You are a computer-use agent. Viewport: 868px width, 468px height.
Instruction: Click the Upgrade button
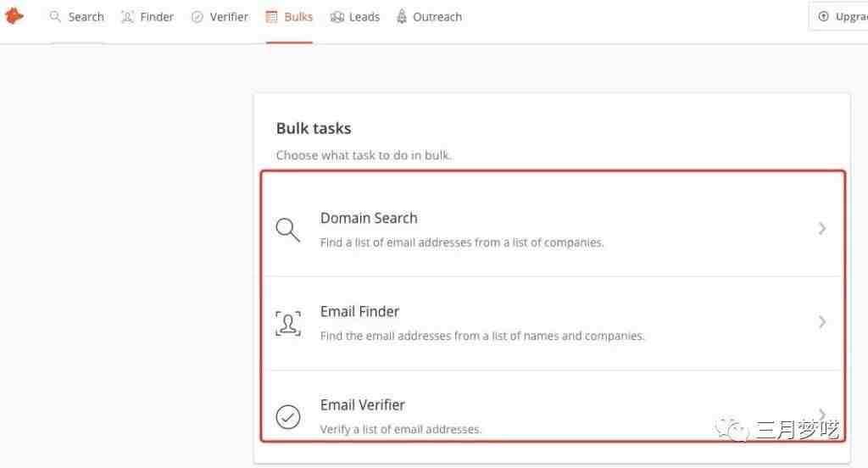[839, 17]
